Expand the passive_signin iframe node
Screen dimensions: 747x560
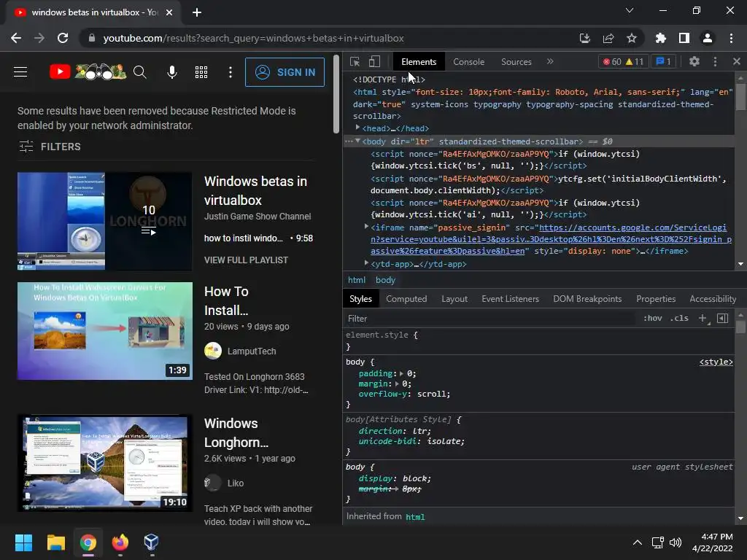pyautogui.click(x=366, y=227)
